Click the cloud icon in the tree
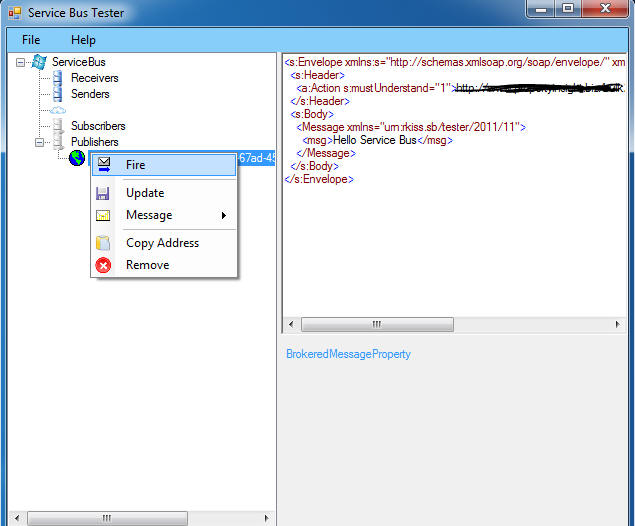The image size is (635, 526). 58,110
